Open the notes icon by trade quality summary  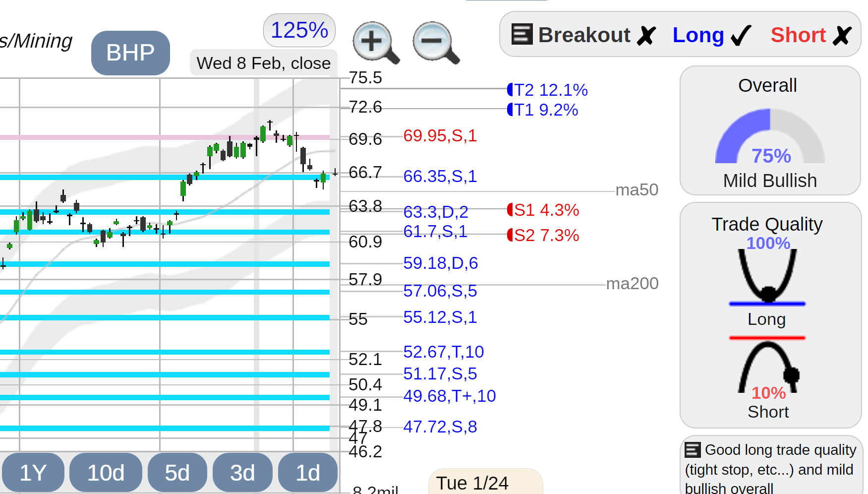[693, 450]
